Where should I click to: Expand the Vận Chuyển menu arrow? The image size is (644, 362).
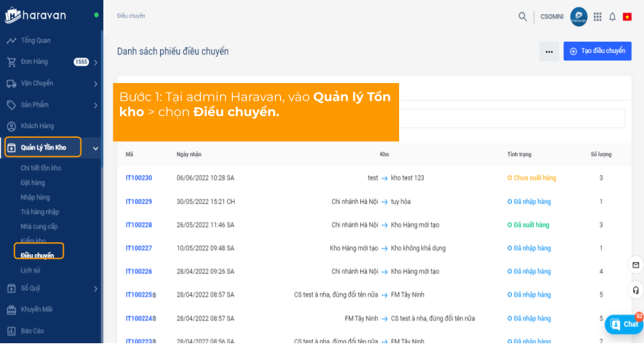coord(96,84)
